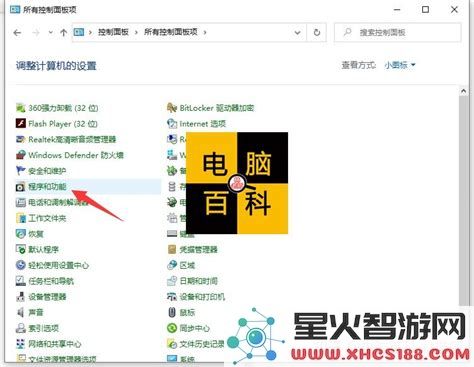Click the 声音 speaker icon
This screenshot has height=367, width=474.
pos(21,312)
